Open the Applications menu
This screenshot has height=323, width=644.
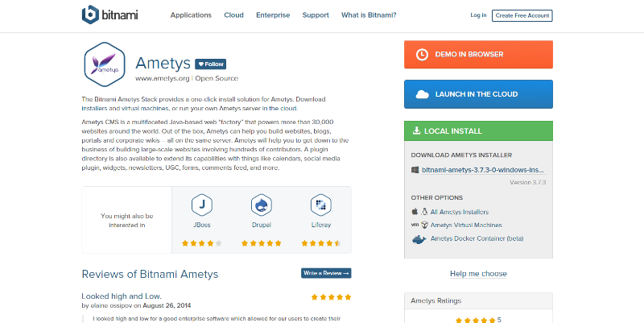click(x=191, y=15)
